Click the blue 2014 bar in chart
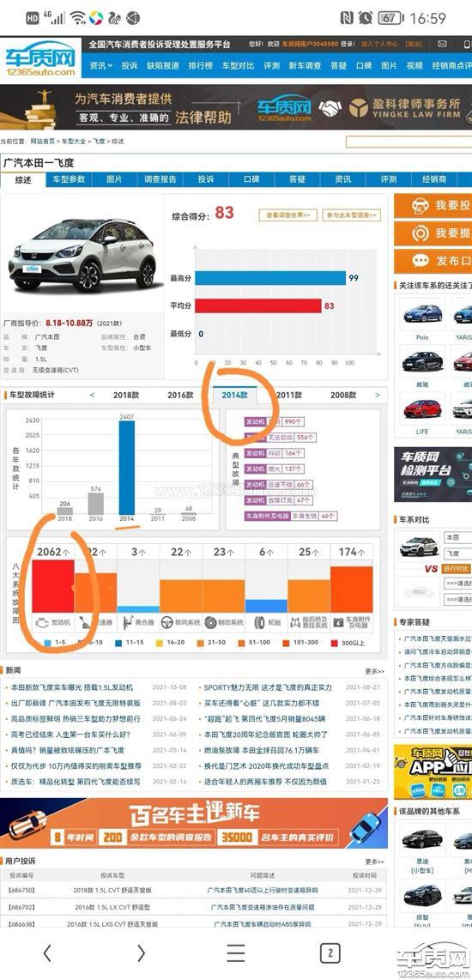 (127, 467)
